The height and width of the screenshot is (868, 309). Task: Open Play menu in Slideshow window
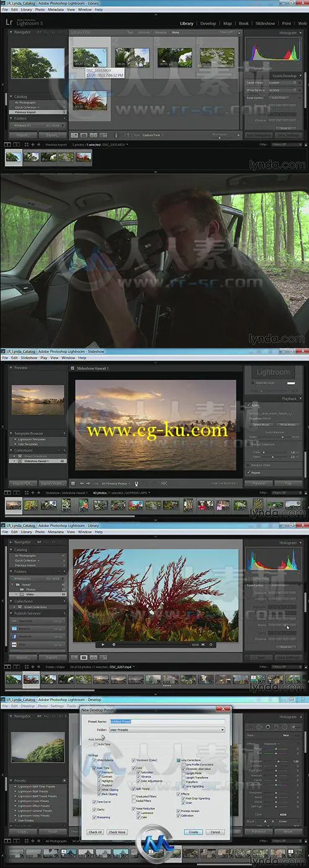(43, 357)
